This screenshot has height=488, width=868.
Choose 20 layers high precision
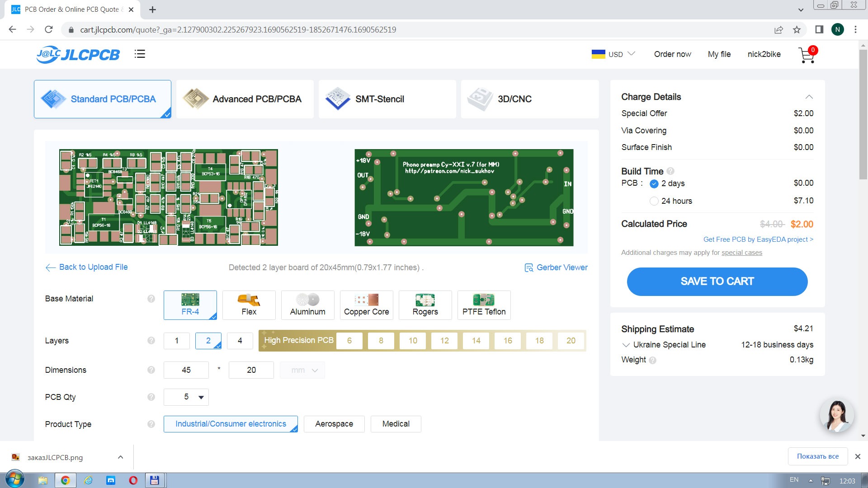point(571,341)
